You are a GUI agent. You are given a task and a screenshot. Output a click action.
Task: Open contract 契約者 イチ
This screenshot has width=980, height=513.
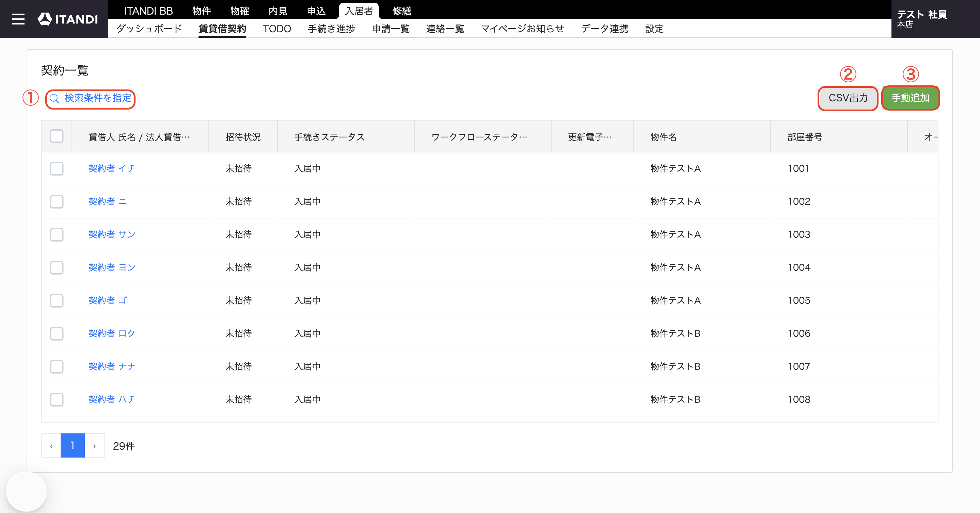click(112, 168)
